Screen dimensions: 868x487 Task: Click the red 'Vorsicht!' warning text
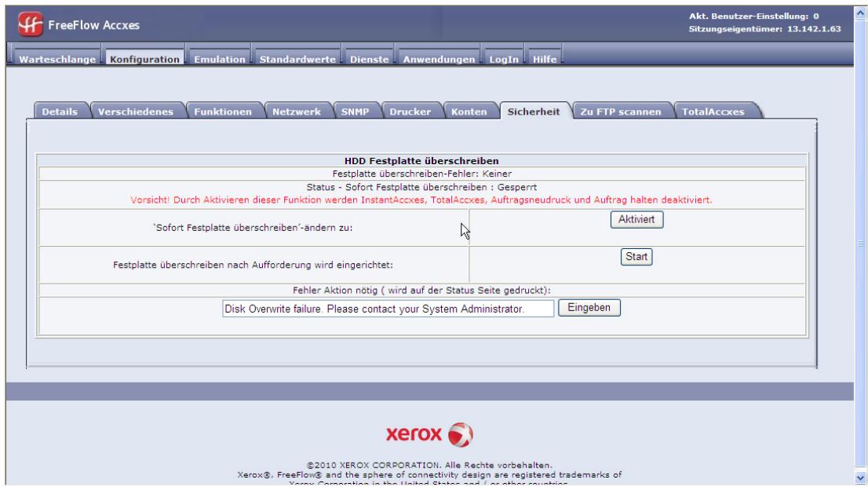tap(421, 200)
